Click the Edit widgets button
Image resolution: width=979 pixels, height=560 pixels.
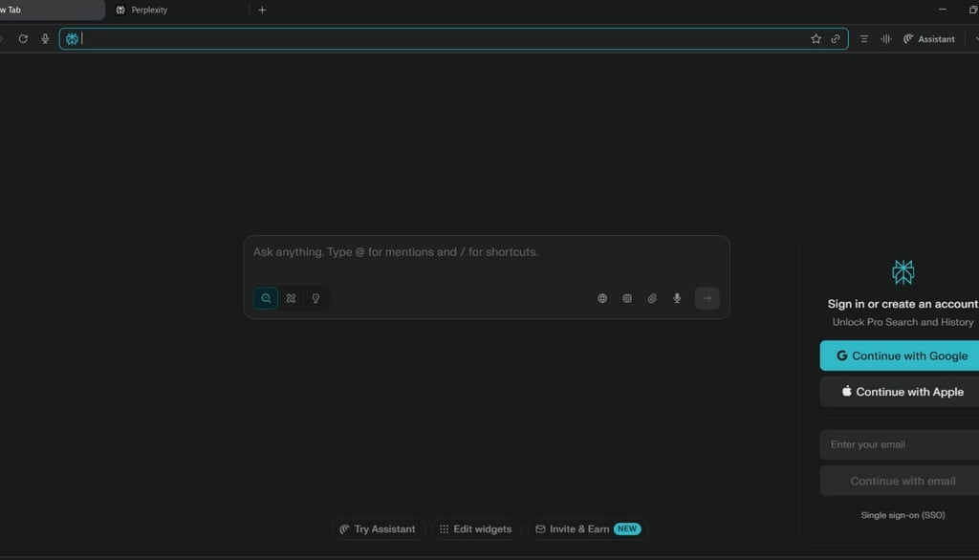pyautogui.click(x=476, y=528)
